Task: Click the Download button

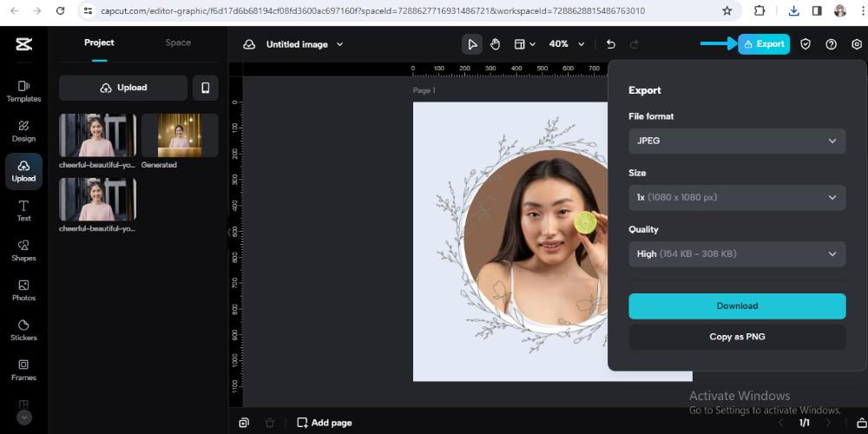Action: coord(737,306)
